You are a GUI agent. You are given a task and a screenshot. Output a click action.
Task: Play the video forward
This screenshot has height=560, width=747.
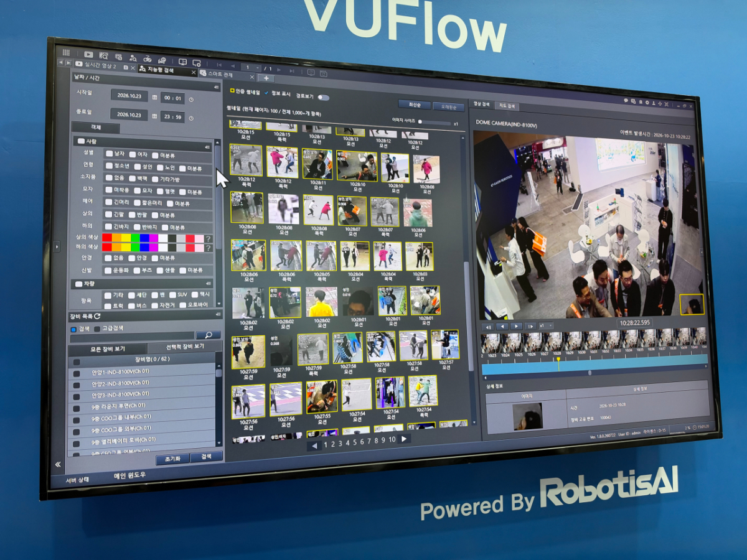(x=516, y=326)
